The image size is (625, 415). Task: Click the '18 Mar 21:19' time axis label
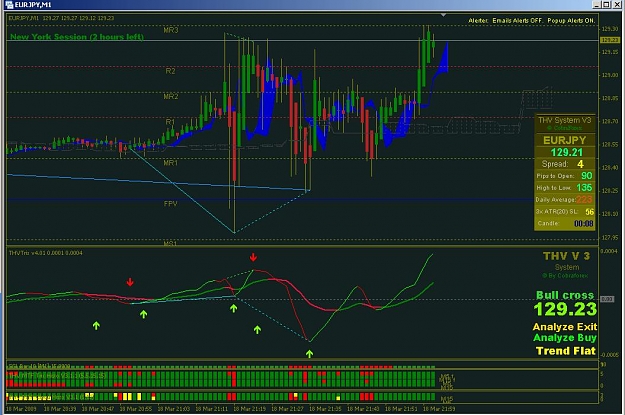pyautogui.click(x=249, y=409)
